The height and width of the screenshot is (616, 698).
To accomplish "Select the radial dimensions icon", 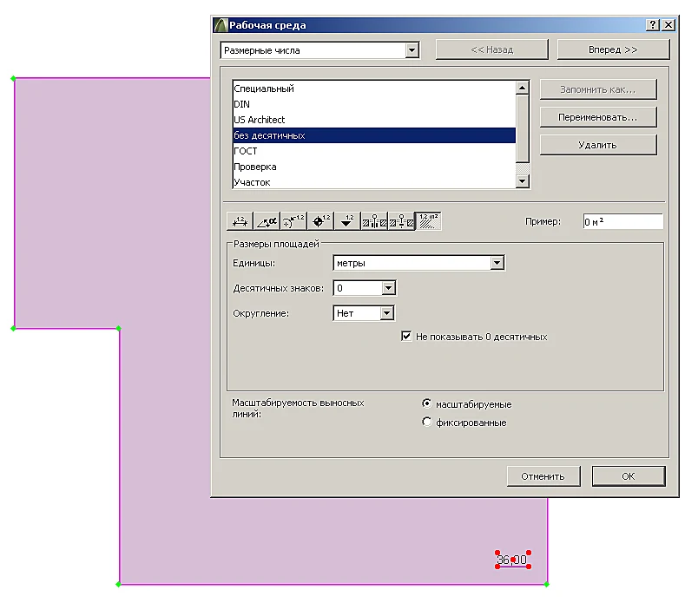I will click(293, 221).
